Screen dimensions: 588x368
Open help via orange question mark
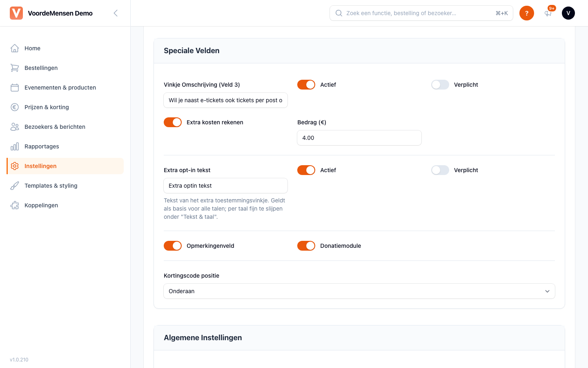pos(527,13)
